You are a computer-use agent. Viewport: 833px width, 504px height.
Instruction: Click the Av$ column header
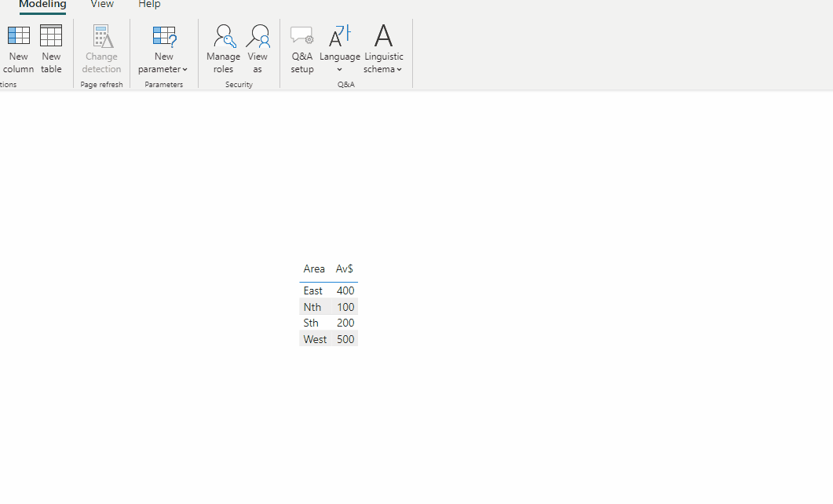tap(344, 268)
